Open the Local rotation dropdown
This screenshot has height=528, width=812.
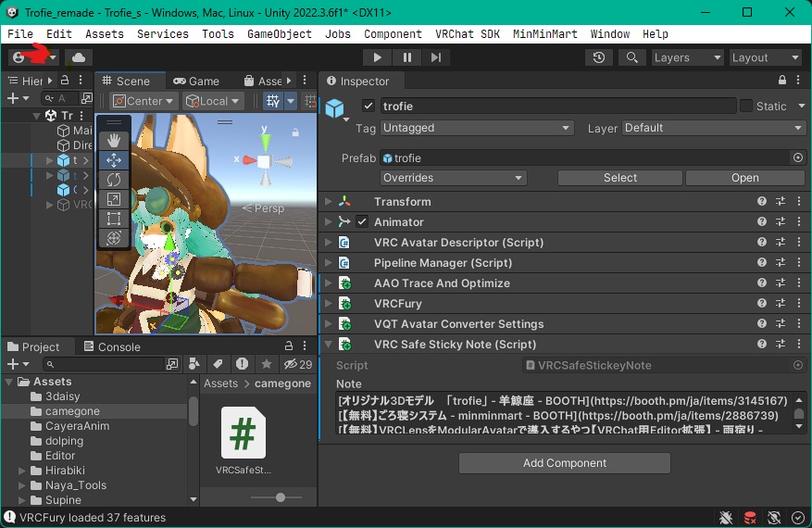213,101
